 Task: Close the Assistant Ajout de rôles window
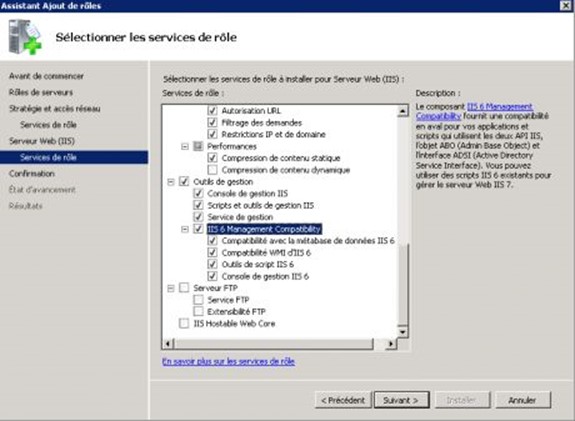coord(566,6)
